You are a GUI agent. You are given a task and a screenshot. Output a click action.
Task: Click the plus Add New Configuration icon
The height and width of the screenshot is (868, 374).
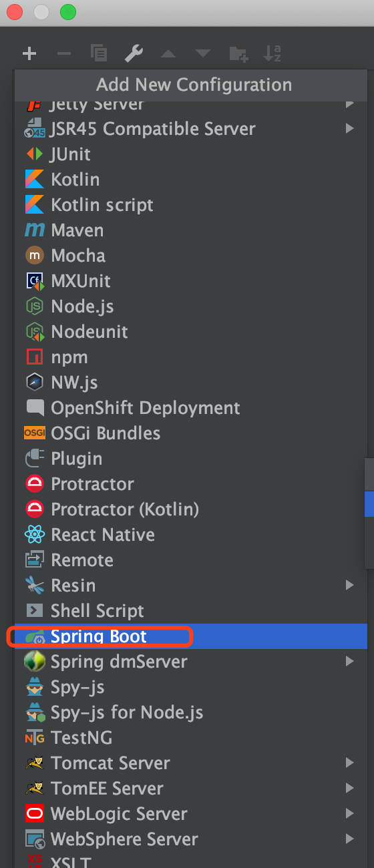coord(29,54)
